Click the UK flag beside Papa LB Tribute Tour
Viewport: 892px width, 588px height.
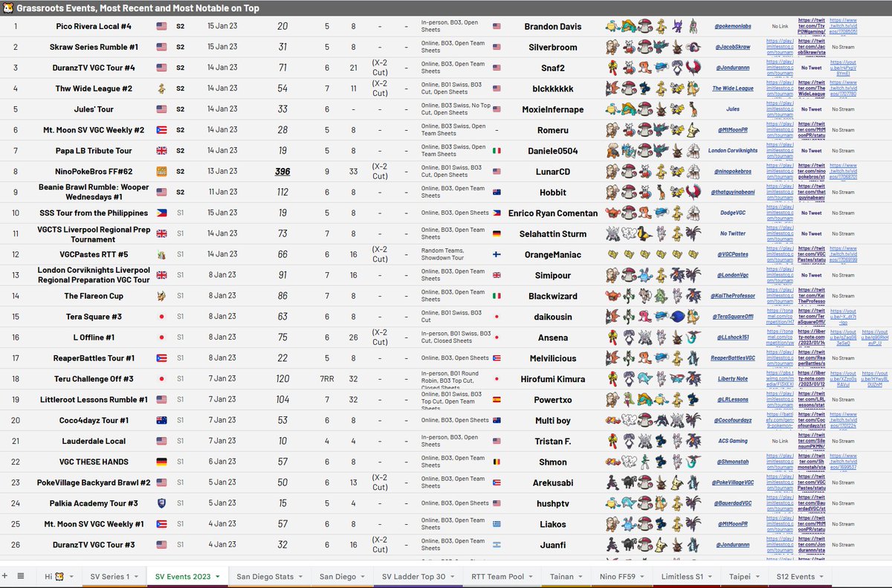click(161, 150)
